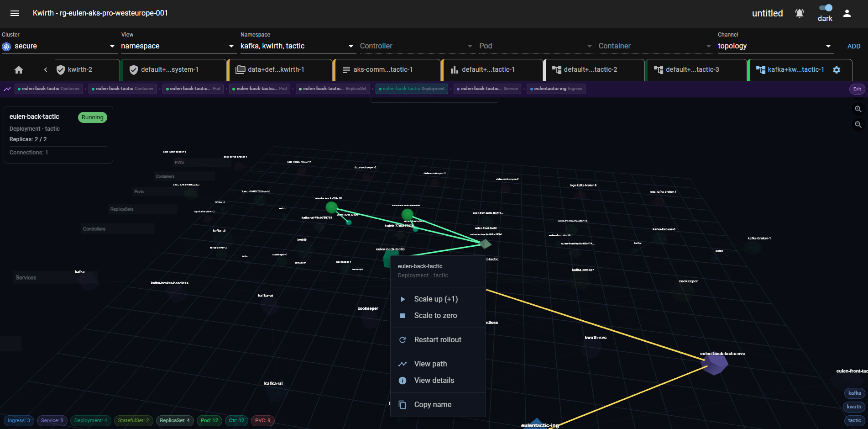868x429 pixels.
Task: Switch to the default+...tactic-3 tab
Action: click(696, 70)
